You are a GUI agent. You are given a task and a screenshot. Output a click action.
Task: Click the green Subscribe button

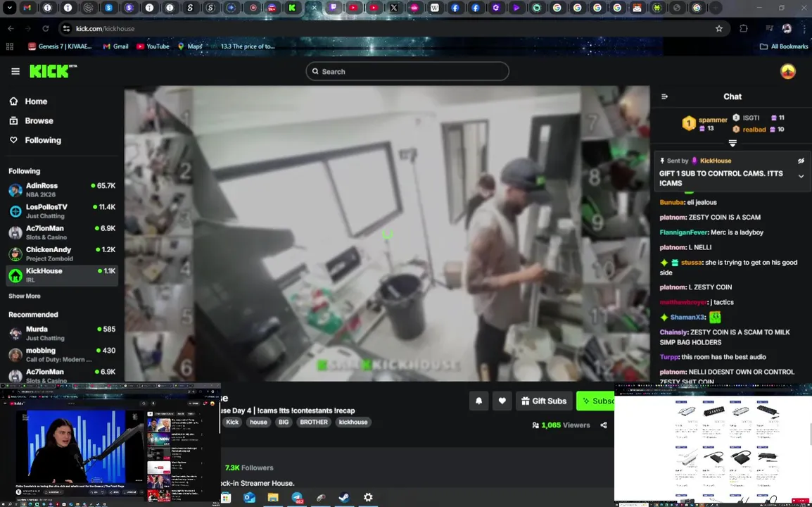(x=595, y=401)
